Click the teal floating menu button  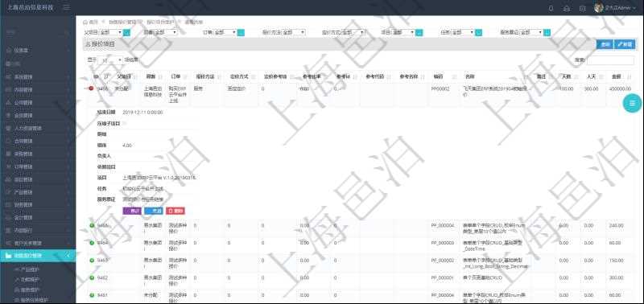[632, 103]
